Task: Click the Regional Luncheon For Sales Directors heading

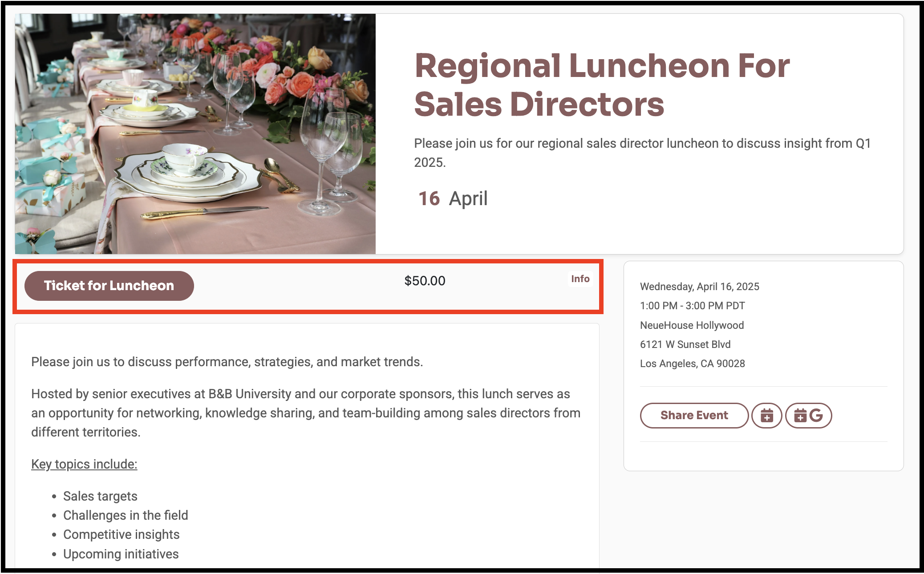Action: coord(602,85)
